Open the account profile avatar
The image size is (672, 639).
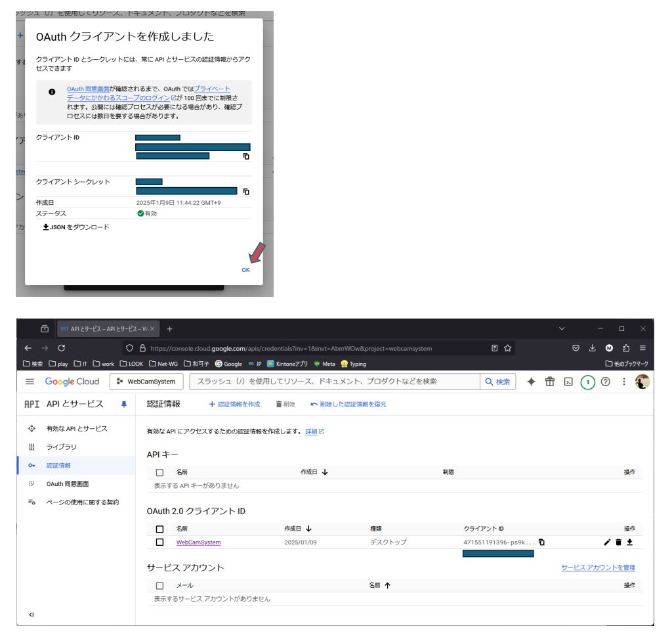click(x=642, y=382)
